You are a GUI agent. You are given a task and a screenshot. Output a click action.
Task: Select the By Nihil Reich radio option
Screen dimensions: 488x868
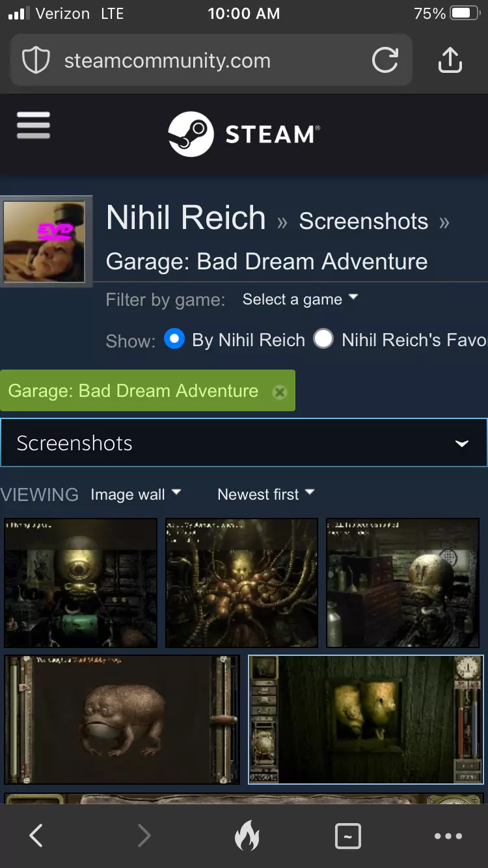click(x=174, y=339)
